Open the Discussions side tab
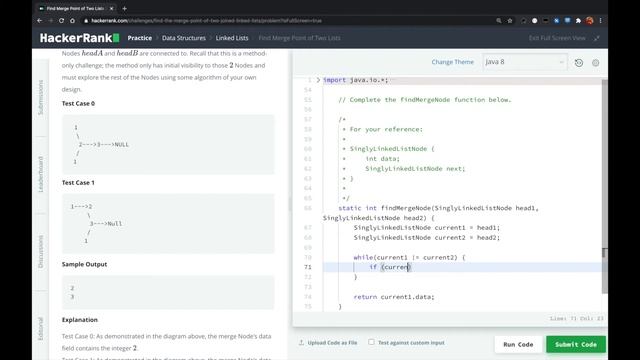 (x=40, y=252)
